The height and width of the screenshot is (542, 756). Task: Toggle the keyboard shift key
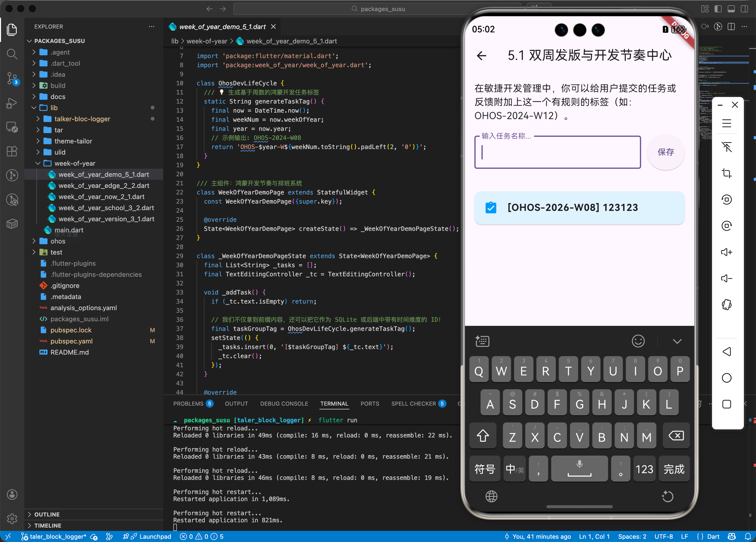483,436
